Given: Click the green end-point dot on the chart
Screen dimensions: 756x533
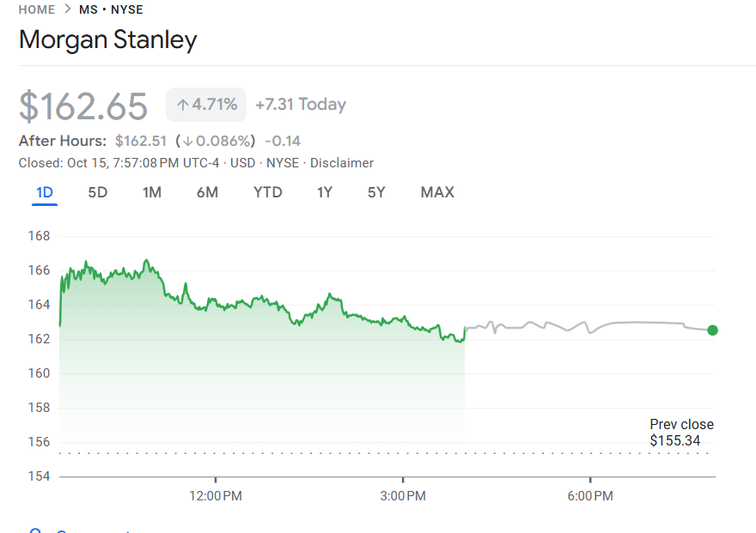Looking at the screenshot, I should coord(712,330).
